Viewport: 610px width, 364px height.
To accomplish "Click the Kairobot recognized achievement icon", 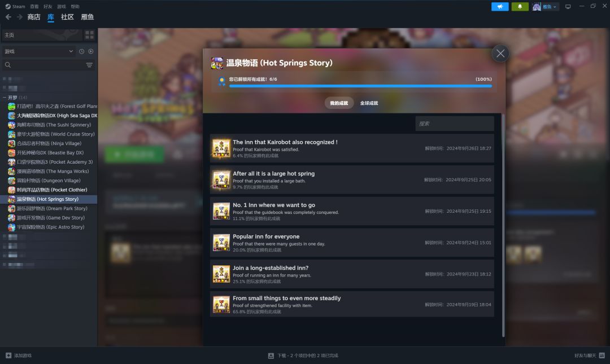I will point(221,148).
